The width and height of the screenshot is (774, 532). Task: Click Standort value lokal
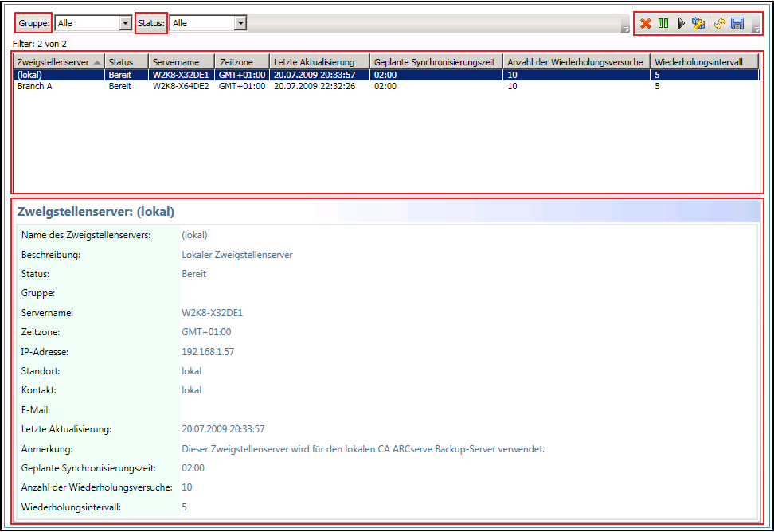192,371
